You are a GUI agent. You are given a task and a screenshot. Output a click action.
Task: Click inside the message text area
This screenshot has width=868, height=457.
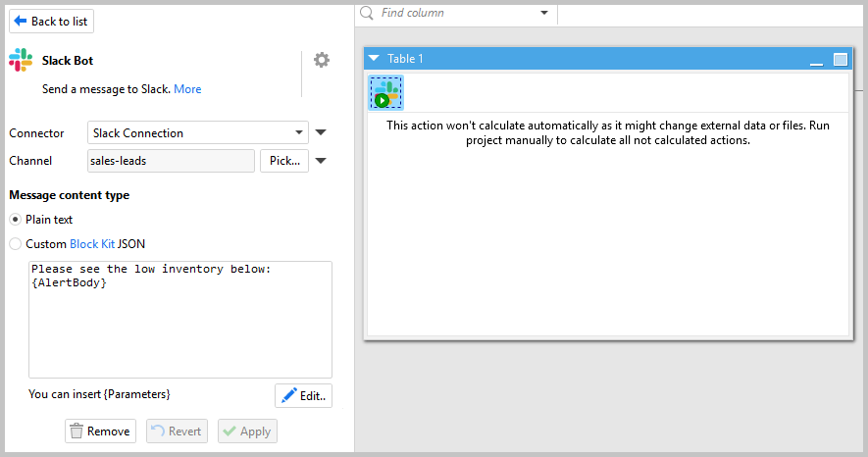tap(180, 320)
